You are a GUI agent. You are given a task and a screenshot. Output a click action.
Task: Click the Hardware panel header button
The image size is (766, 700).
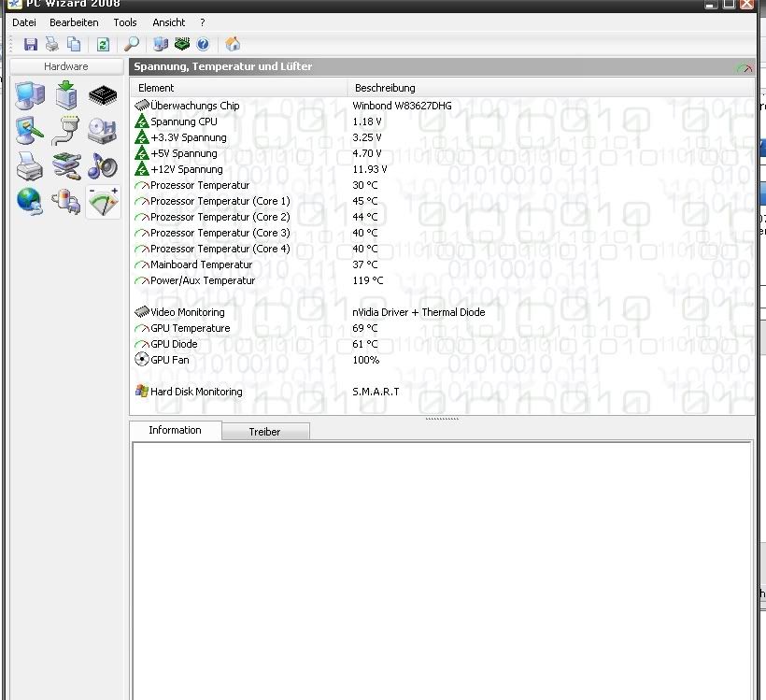[66, 66]
